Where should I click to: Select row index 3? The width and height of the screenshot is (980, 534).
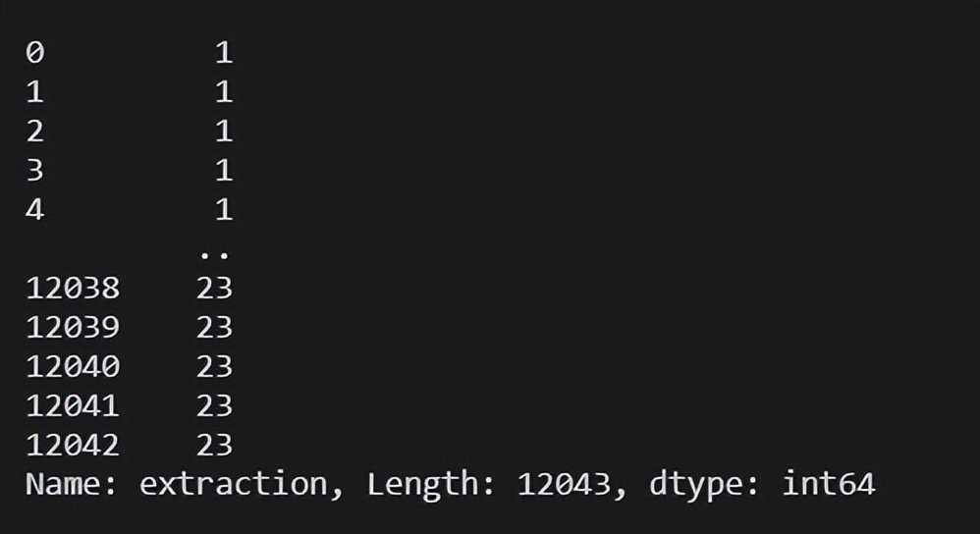tap(35, 171)
